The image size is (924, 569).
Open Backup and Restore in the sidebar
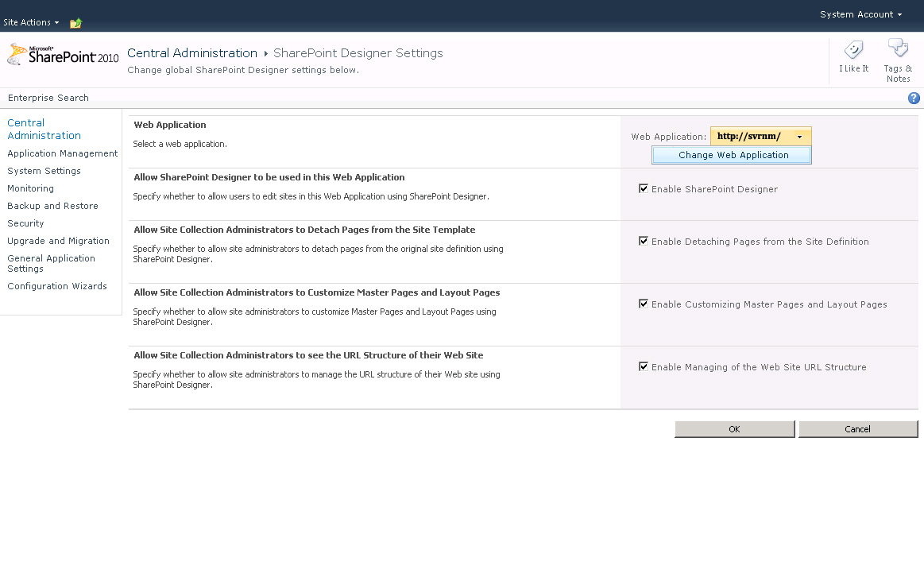click(52, 206)
